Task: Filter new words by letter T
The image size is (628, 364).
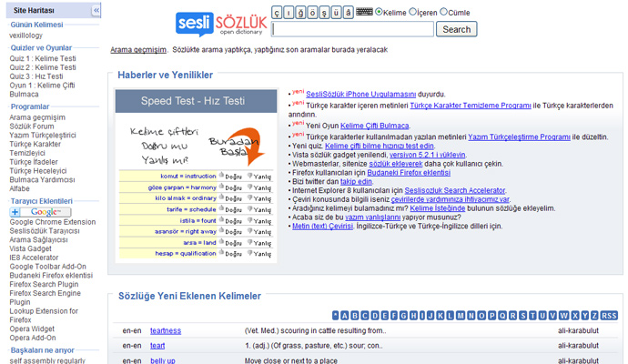Action: 532,316
